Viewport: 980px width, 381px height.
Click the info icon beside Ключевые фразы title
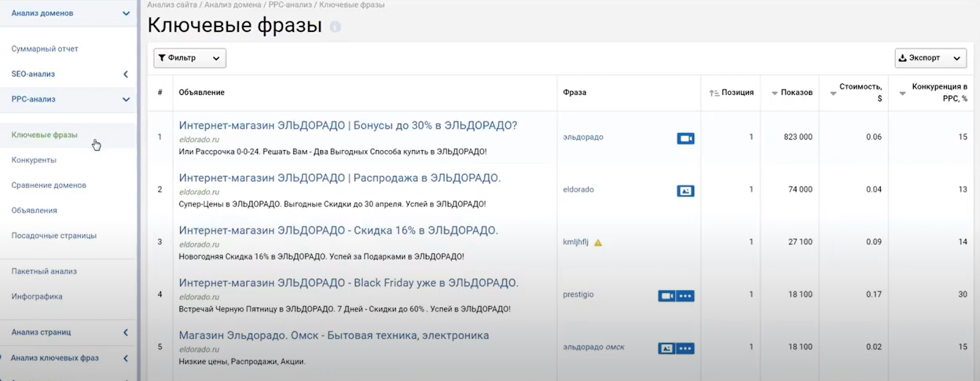(x=335, y=26)
